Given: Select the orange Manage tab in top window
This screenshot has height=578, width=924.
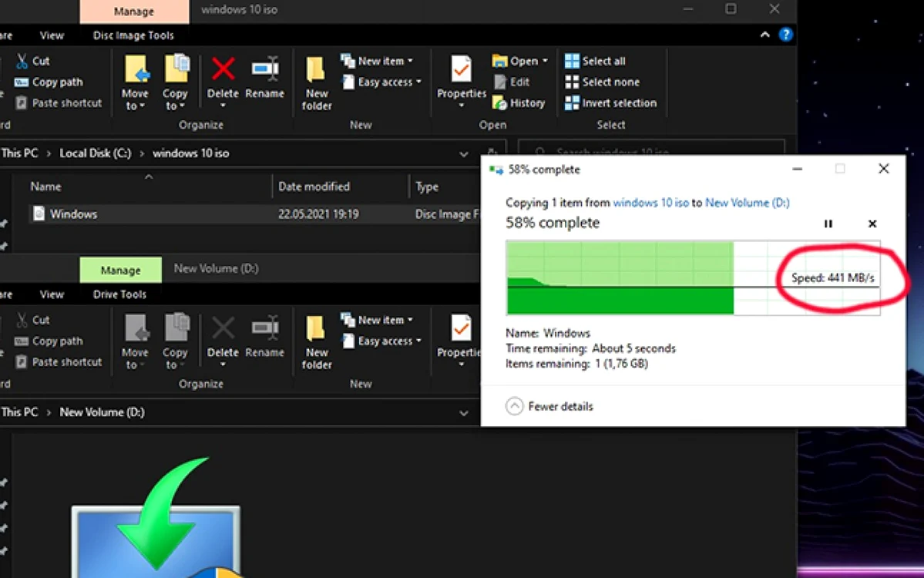Looking at the screenshot, I should point(134,12).
